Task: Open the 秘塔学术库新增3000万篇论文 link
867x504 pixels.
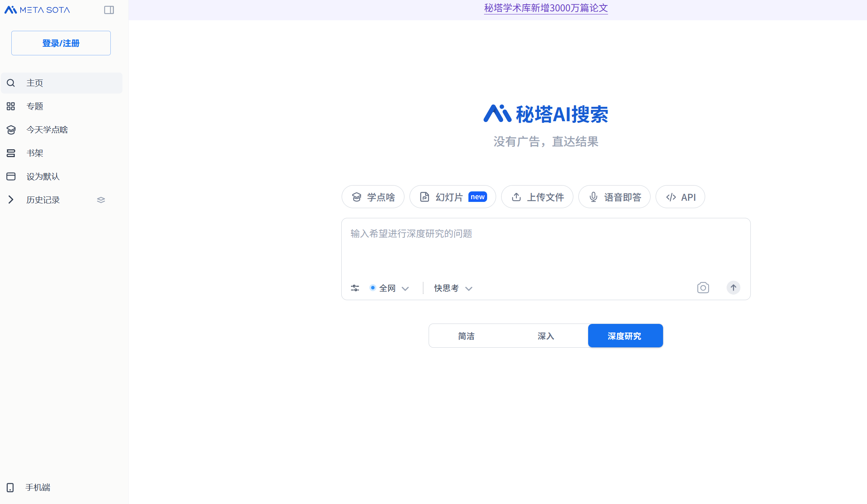Action: 545,8
